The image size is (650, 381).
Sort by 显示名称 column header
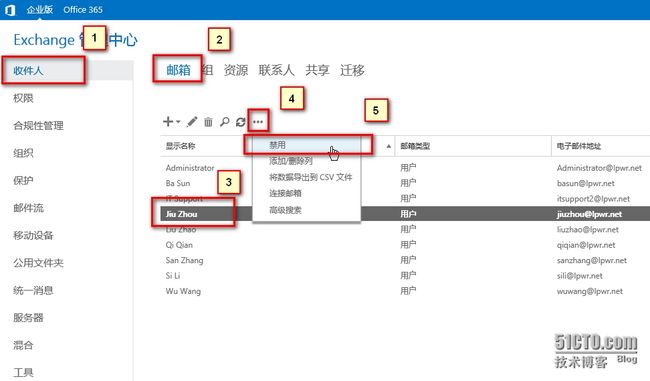(180, 146)
